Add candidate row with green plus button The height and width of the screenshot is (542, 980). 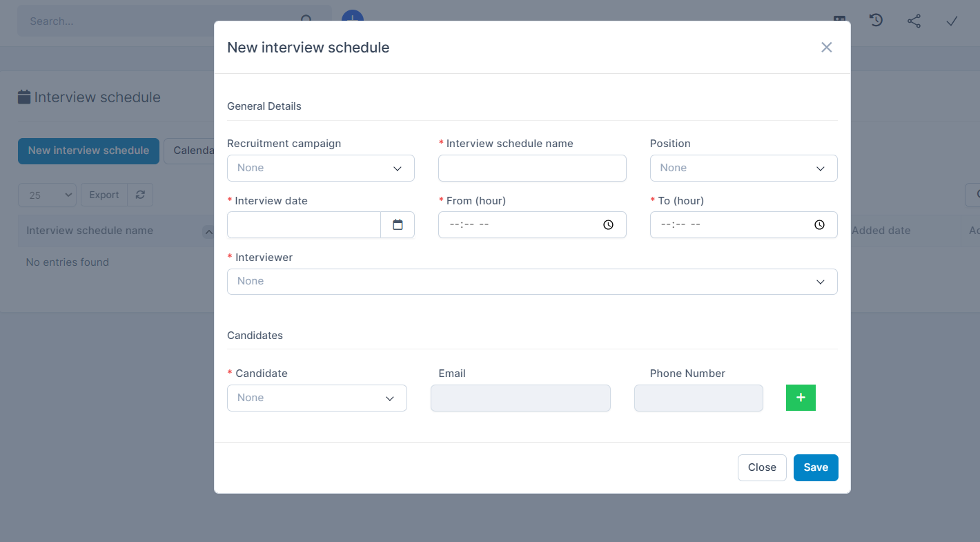801,398
